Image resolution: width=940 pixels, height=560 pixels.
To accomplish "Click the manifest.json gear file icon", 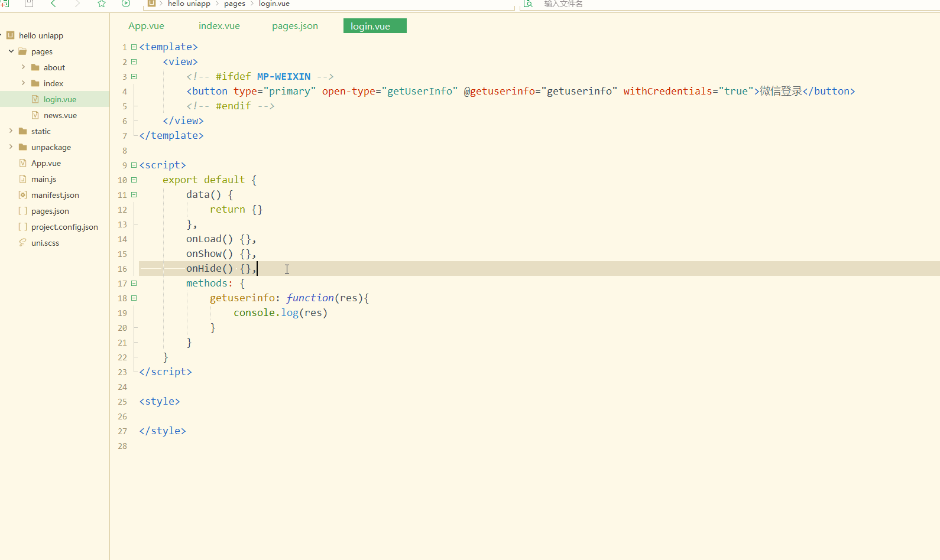I will coord(22,195).
